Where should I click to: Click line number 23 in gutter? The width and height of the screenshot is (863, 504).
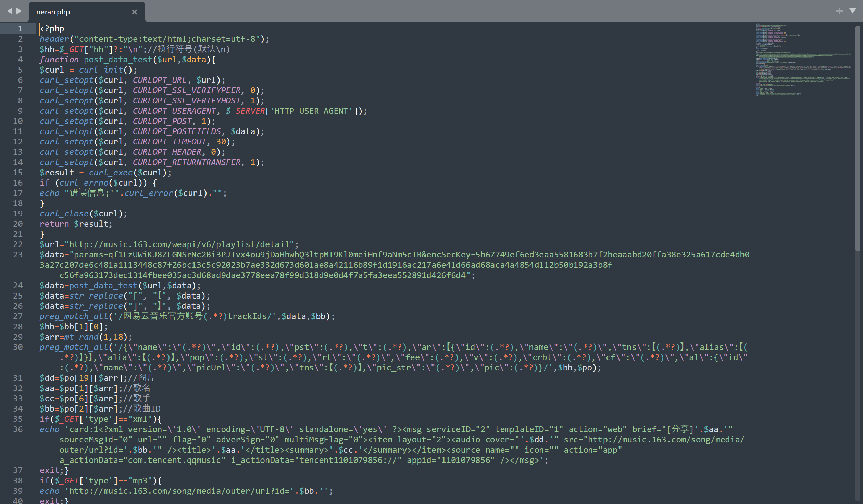point(18,255)
